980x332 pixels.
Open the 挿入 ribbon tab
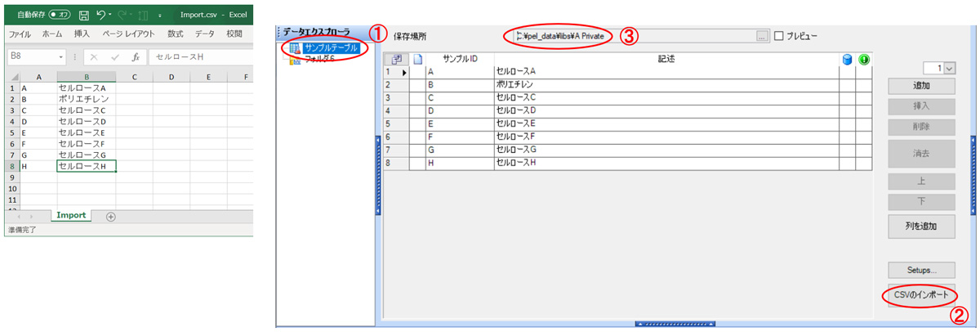(82, 34)
